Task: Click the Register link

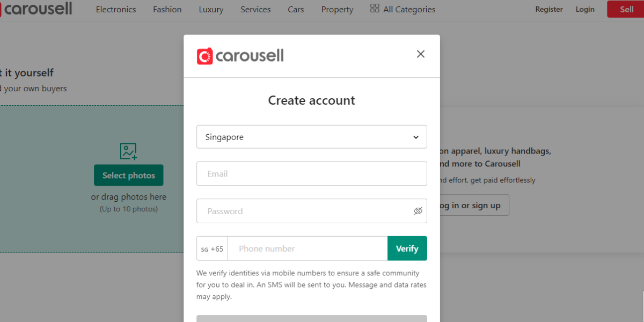Action: pos(549,9)
